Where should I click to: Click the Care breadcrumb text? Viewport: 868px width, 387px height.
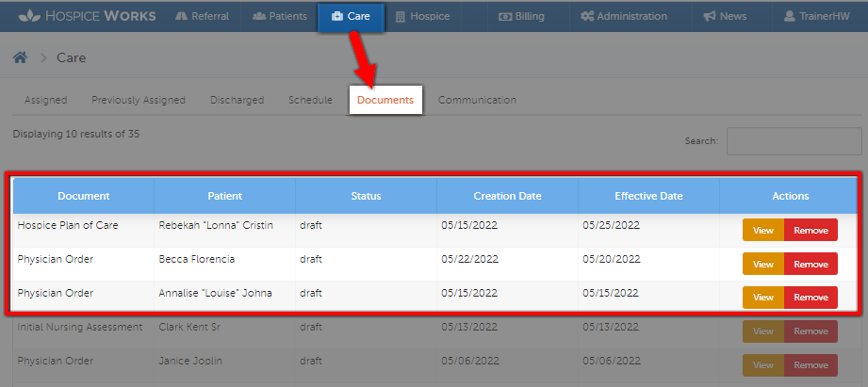(x=72, y=57)
